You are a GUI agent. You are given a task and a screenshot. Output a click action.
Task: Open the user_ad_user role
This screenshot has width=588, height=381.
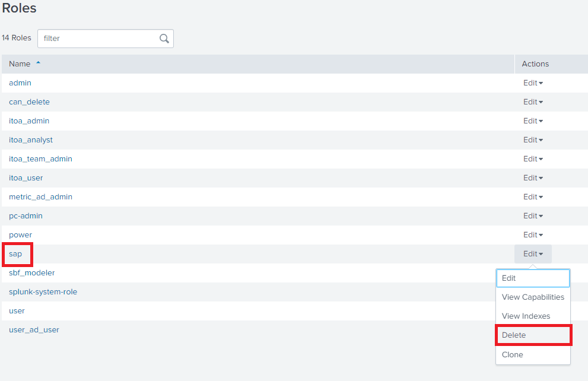[x=34, y=330]
